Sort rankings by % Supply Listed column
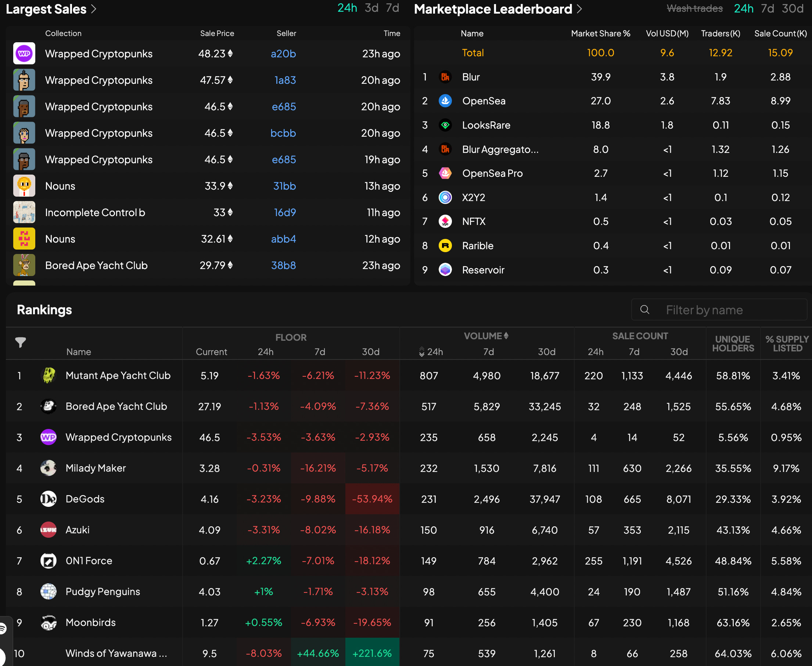 [x=787, y=344]
